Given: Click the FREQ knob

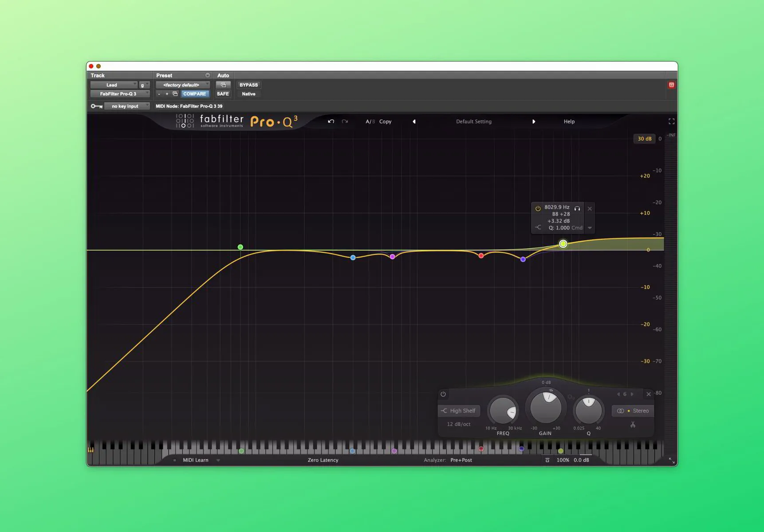Looking at the screenshot, I should pos(503,411).
